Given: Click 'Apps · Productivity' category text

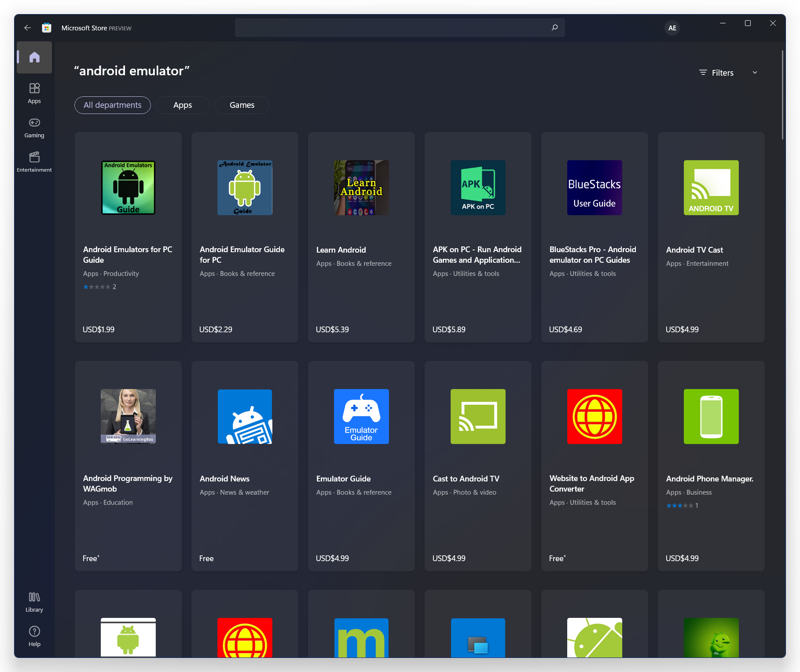Looking at the screenshot, I should tap(111, 274).
